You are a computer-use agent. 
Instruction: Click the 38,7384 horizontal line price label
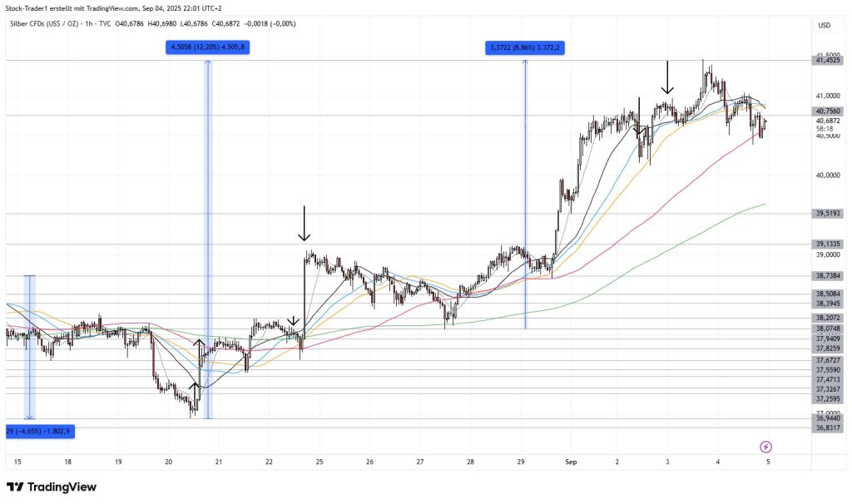(827, 275)
